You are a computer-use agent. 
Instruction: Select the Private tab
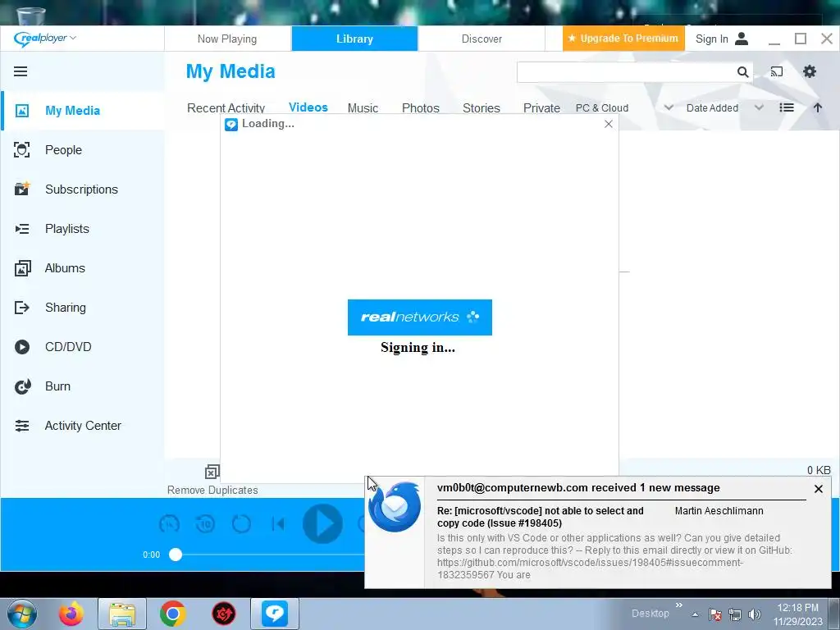point(541,107)
